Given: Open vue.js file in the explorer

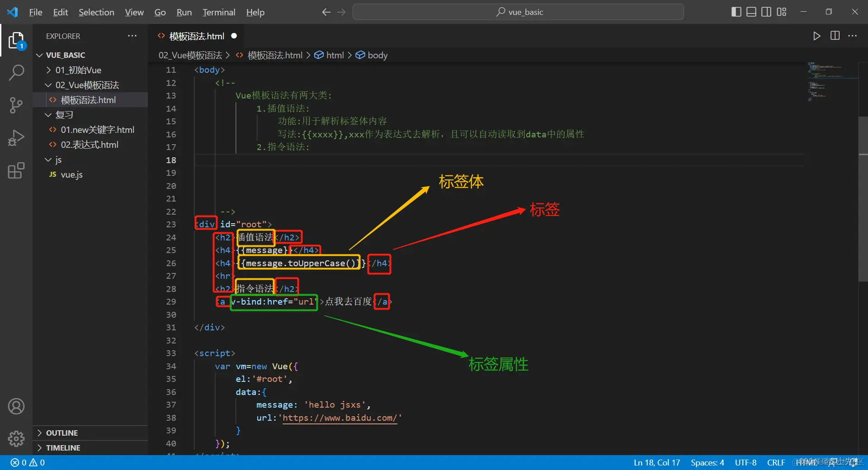Looking at the screenshot, I should click(90, 174).
